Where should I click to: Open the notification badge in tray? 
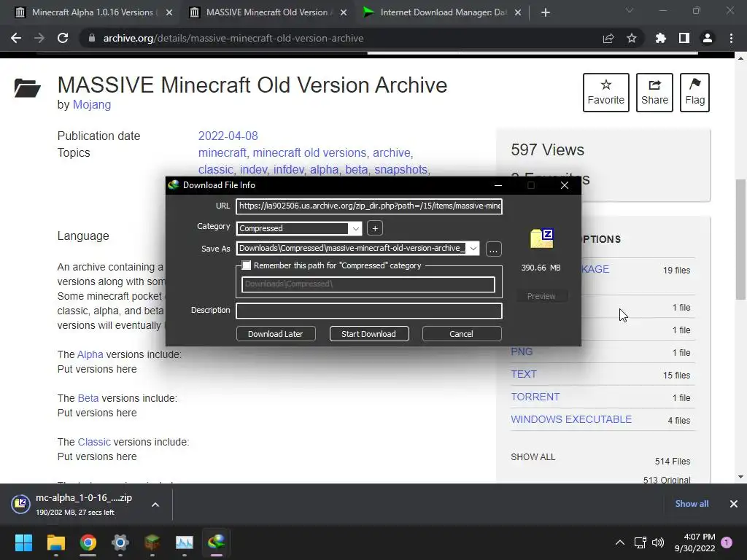click(x=727, y=542)
